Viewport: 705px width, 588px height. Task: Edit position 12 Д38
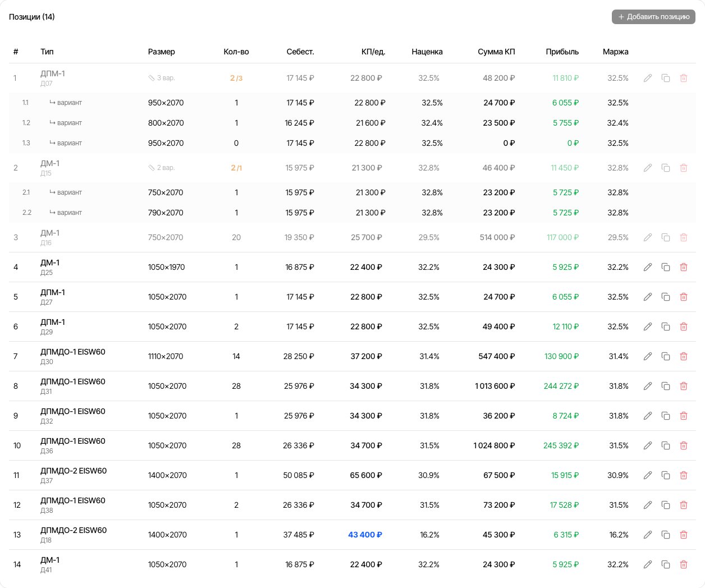coord(648,505)
